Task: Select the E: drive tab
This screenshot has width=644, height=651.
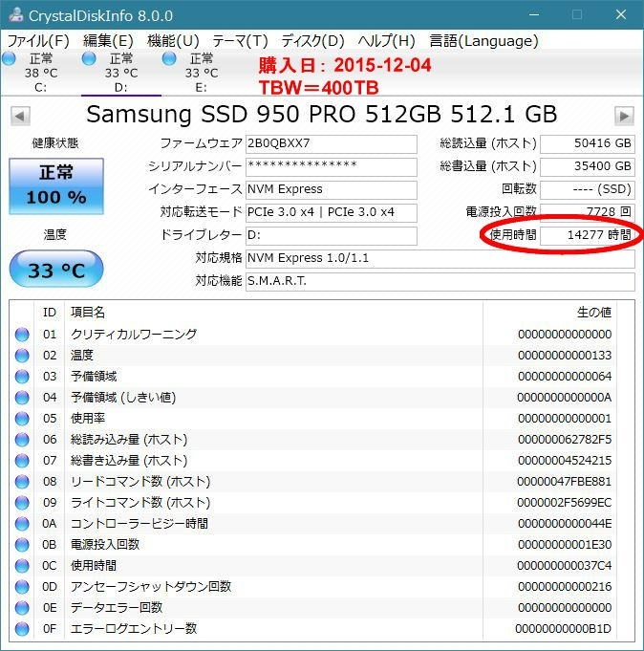Action: [x=202, y=73]
